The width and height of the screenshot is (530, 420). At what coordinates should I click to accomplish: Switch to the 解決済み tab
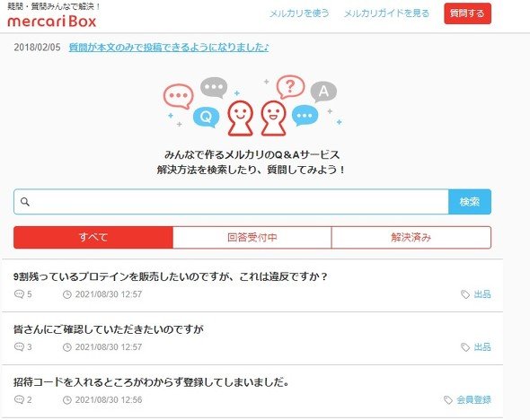point(411,237)
